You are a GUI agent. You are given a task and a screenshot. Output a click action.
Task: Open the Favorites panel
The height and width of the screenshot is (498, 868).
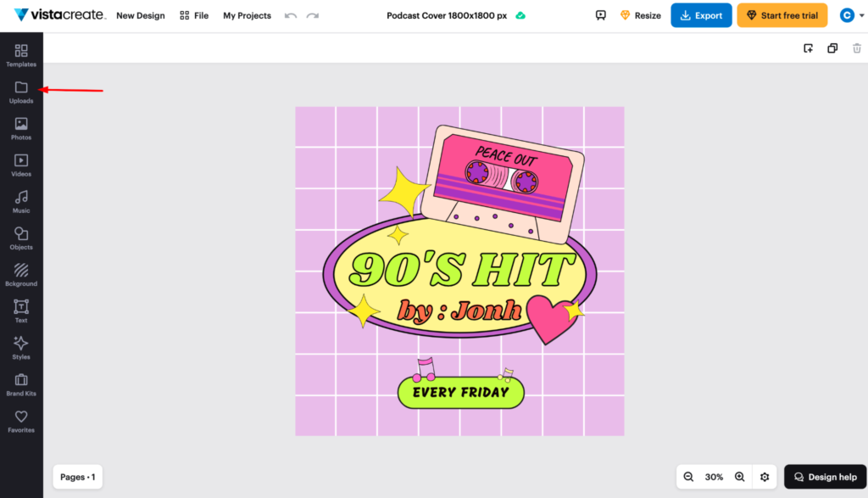[21, 422]
